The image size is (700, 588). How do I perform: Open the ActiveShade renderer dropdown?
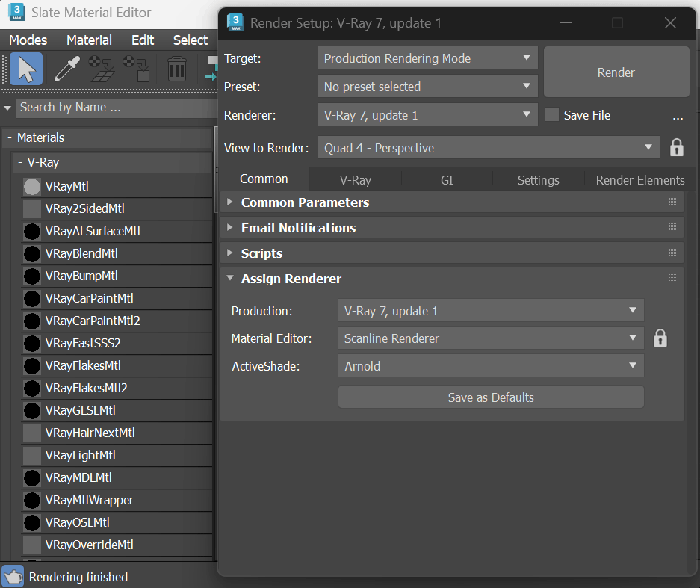[x=491, y=367]
